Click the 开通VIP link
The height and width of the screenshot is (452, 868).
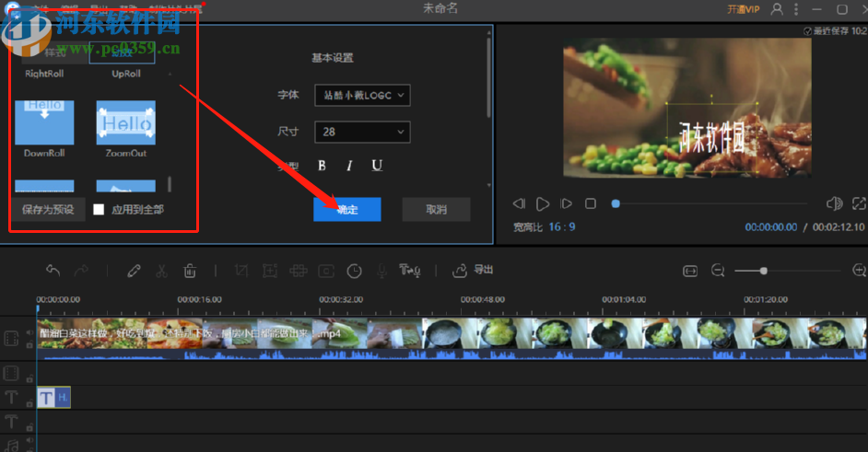744,9
